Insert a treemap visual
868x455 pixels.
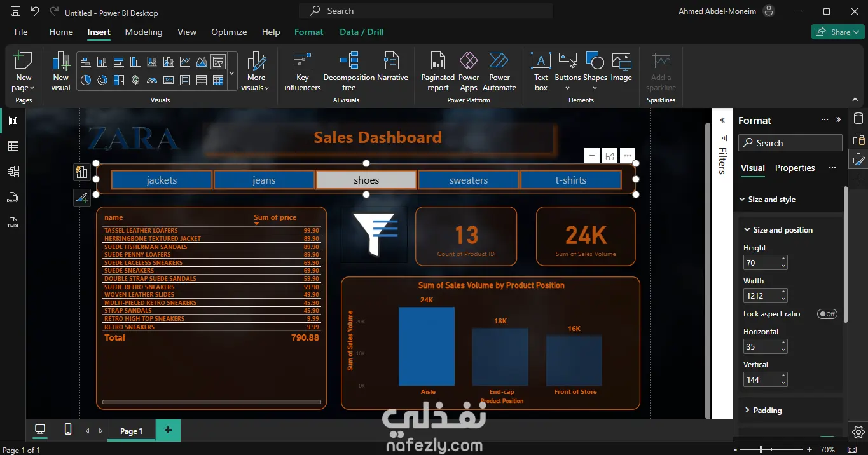pos(118,80)
